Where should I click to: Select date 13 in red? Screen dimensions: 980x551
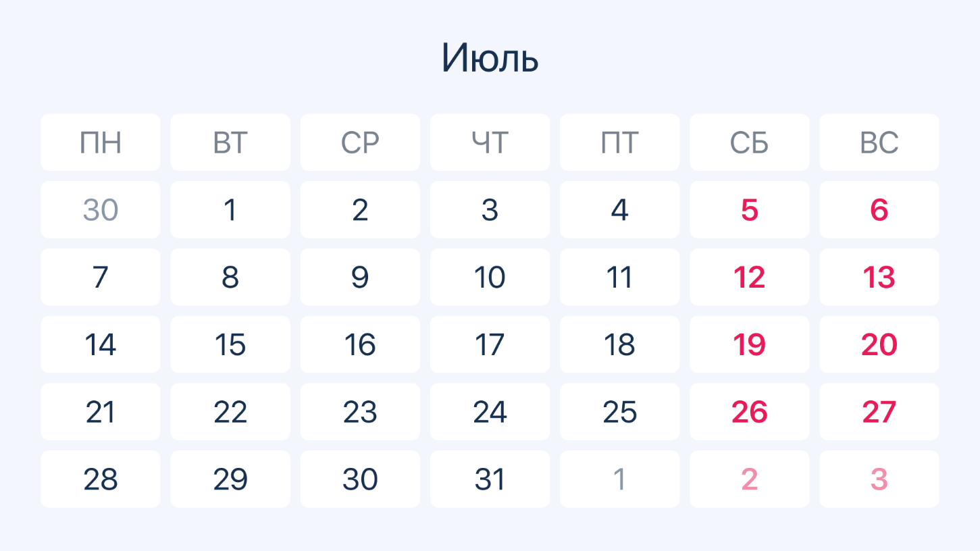click(879, 277)
